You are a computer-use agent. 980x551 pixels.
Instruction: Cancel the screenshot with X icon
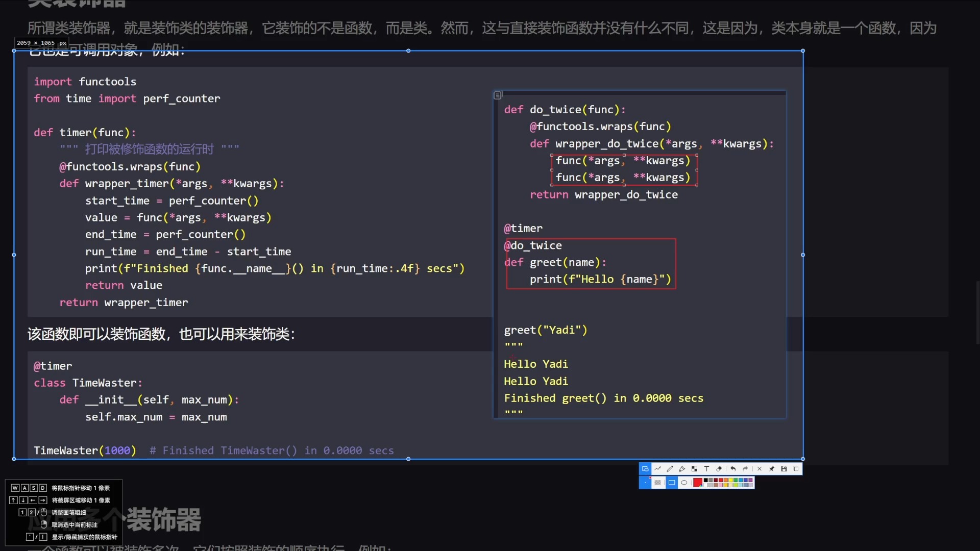[759, 468]
